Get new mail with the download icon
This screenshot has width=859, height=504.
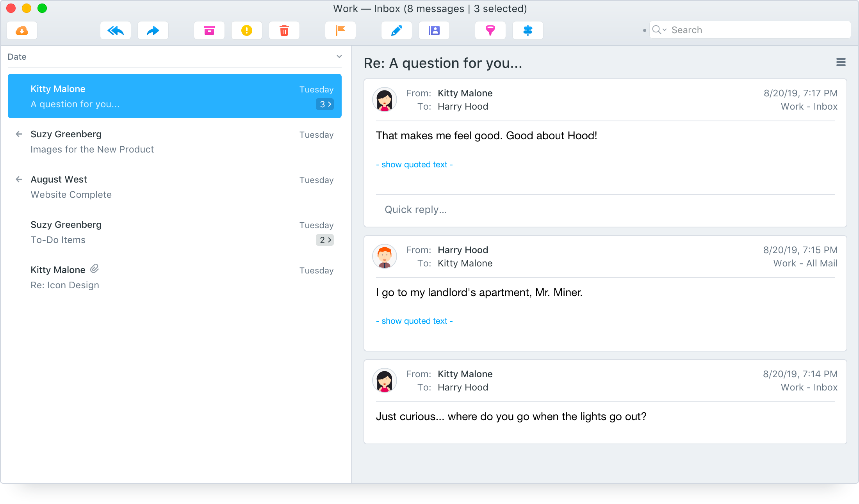[21, 30]
